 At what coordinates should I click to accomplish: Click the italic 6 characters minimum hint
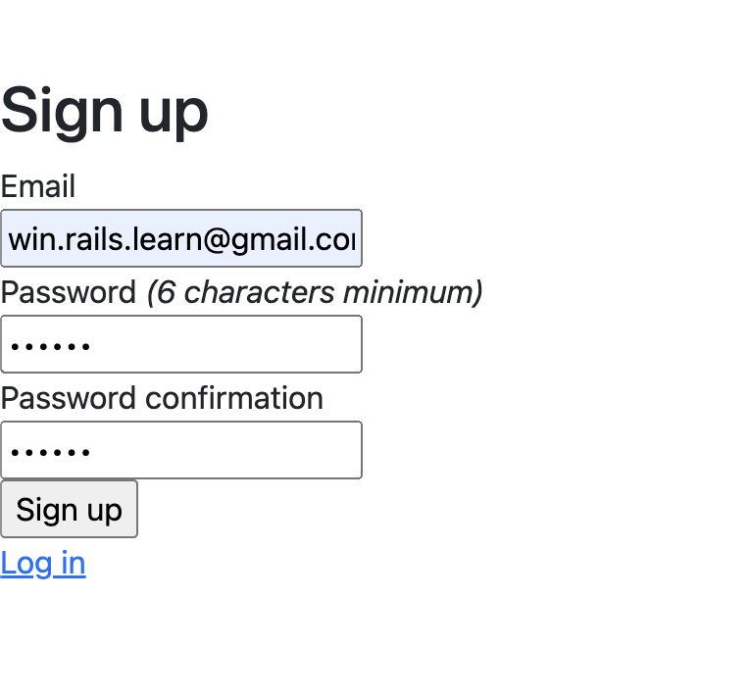click(x=315, y=292)
